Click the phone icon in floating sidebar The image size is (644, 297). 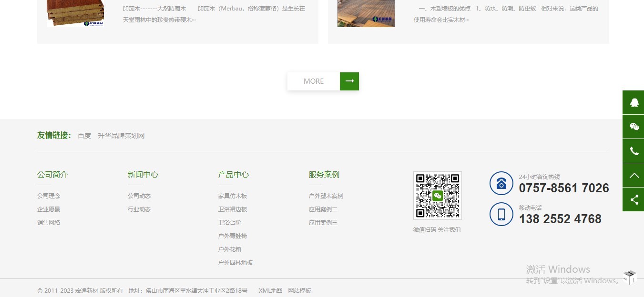(x=634, y=151)
